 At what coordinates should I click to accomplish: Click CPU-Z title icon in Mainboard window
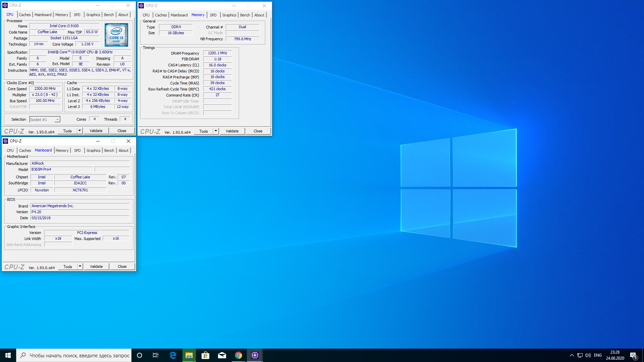tap(5, 141)
